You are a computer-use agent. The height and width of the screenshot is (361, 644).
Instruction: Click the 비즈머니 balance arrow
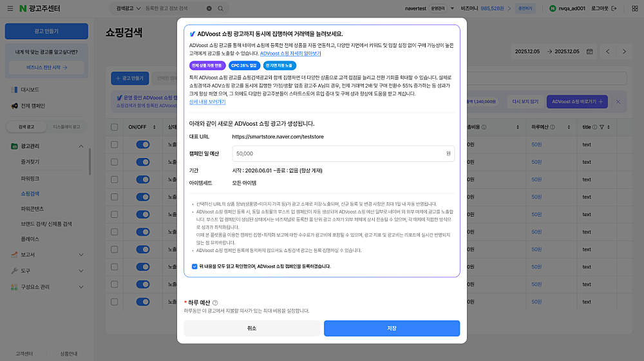point(509,8)
